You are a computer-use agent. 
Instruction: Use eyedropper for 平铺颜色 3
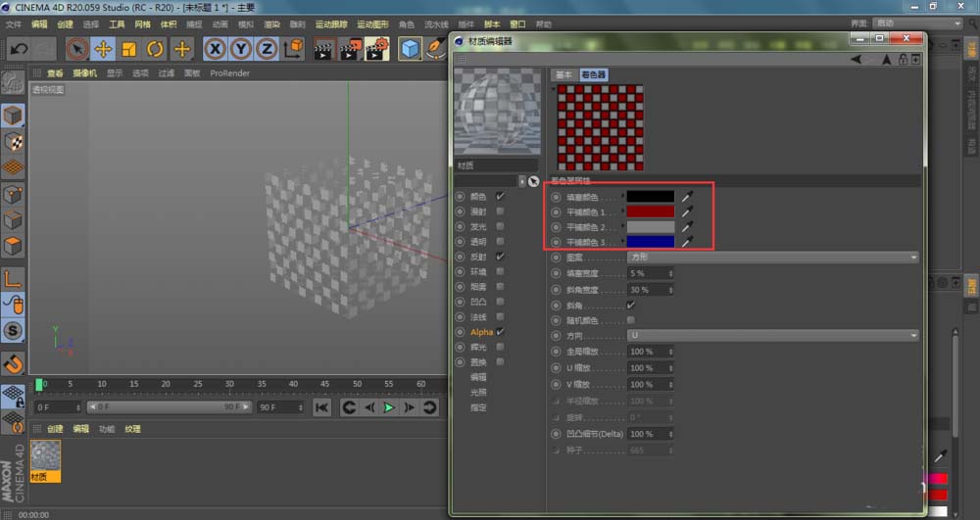687,242
